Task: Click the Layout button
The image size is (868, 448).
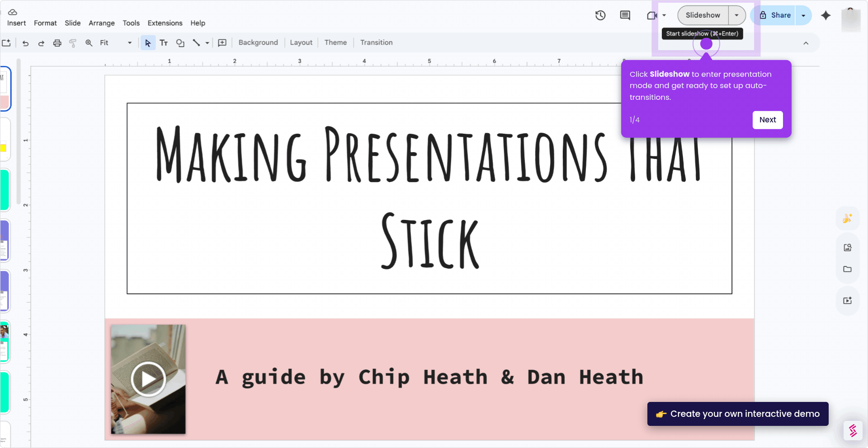Action: [x=301, y=42]
